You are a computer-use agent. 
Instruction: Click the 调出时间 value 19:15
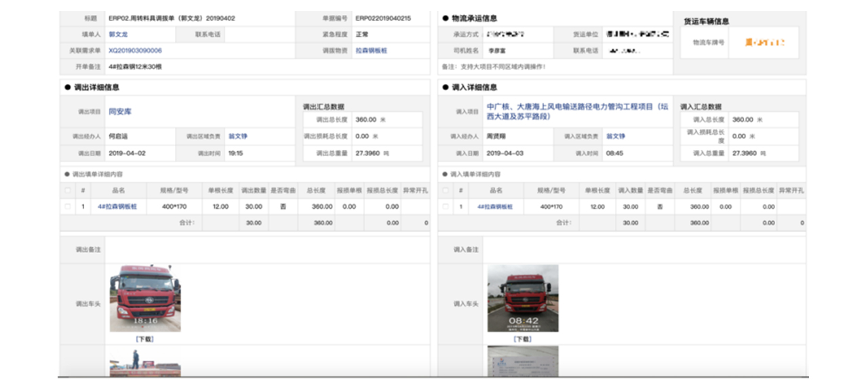click(235, 153)
